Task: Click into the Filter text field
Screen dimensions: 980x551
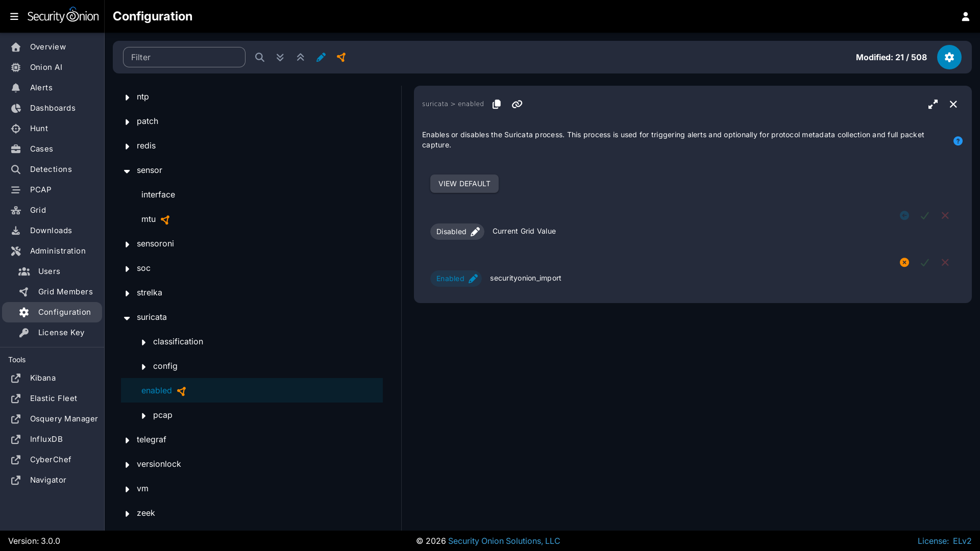Action: point(184,57)
